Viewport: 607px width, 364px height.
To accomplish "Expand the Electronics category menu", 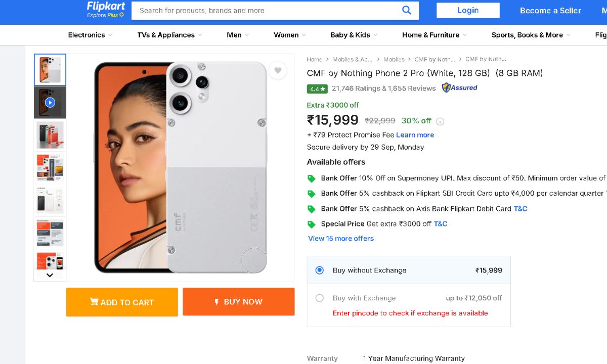I will [x=90, y=35].
